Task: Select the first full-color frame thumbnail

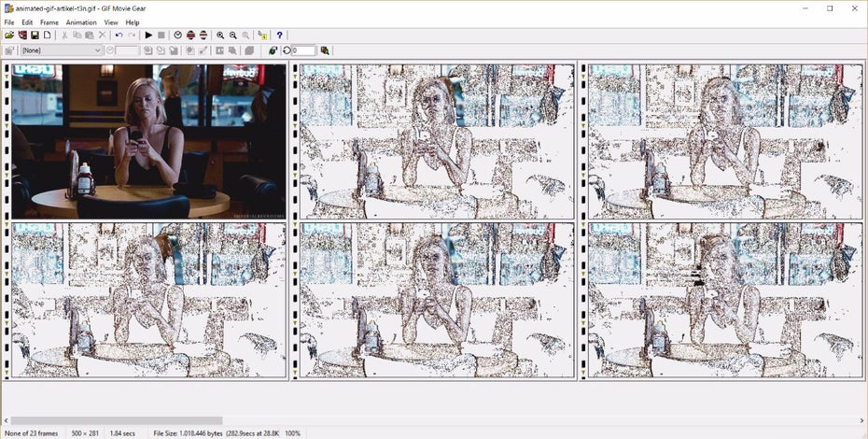Action: (x=149, y=141)
